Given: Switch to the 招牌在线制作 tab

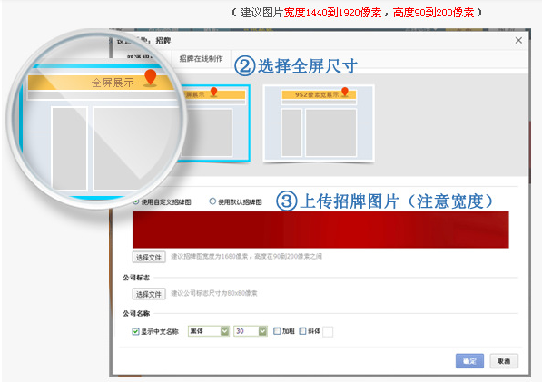Looking at the screenshot, I should [201, 59].
